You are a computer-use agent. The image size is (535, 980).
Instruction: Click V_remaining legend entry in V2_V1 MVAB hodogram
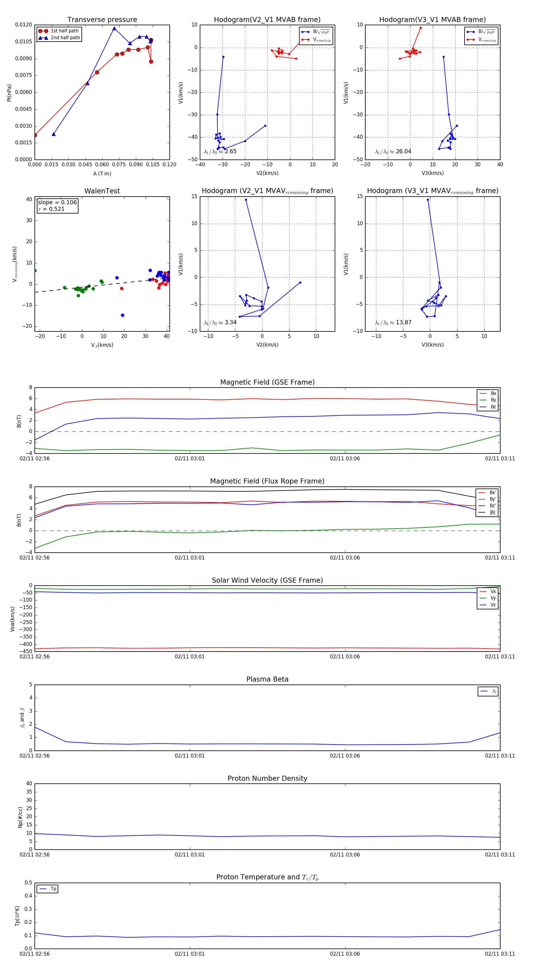pos(316,39)
